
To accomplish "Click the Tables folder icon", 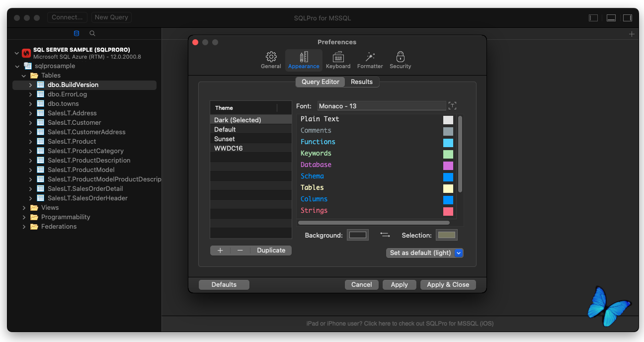I will click(x=34, y=75).
